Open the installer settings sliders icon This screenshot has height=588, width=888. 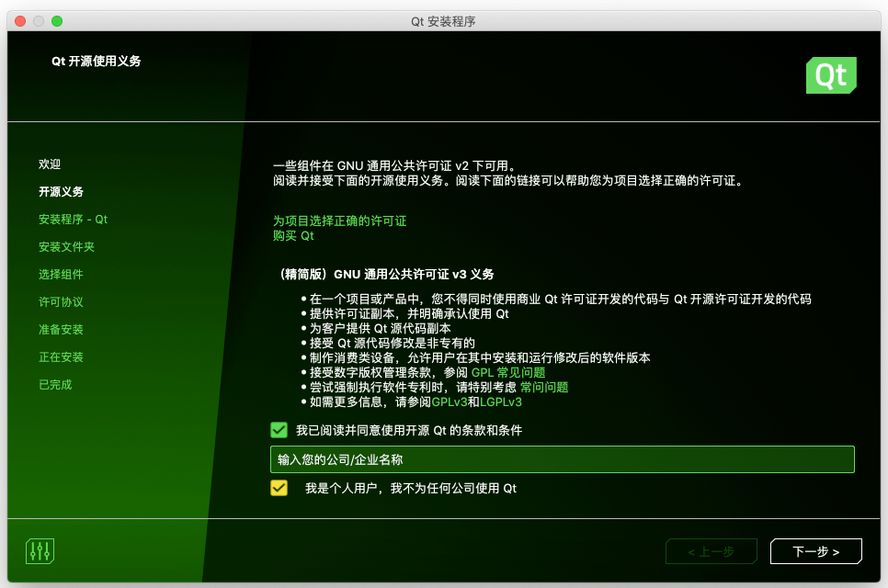pyautogui.click(x=40, y=551)
